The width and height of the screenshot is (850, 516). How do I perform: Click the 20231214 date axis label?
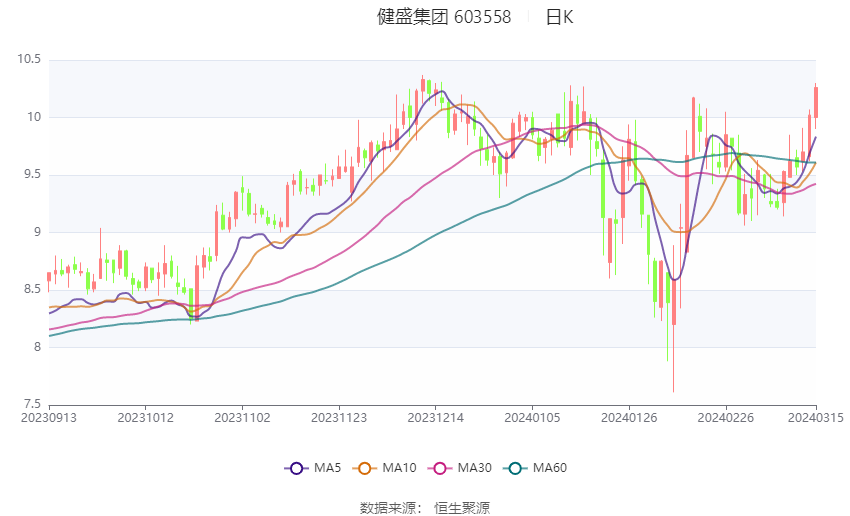coord(435,418)
